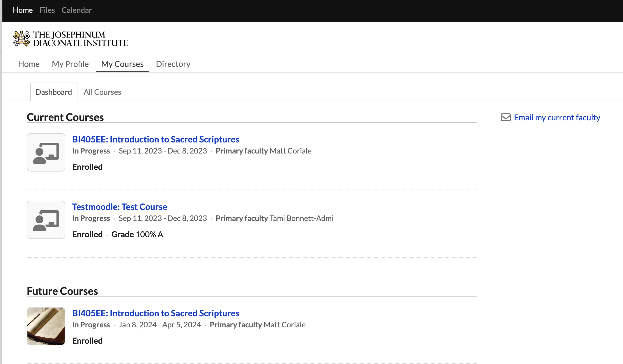
Task: Go to Home tab under the logo
Action: (29, 64)
